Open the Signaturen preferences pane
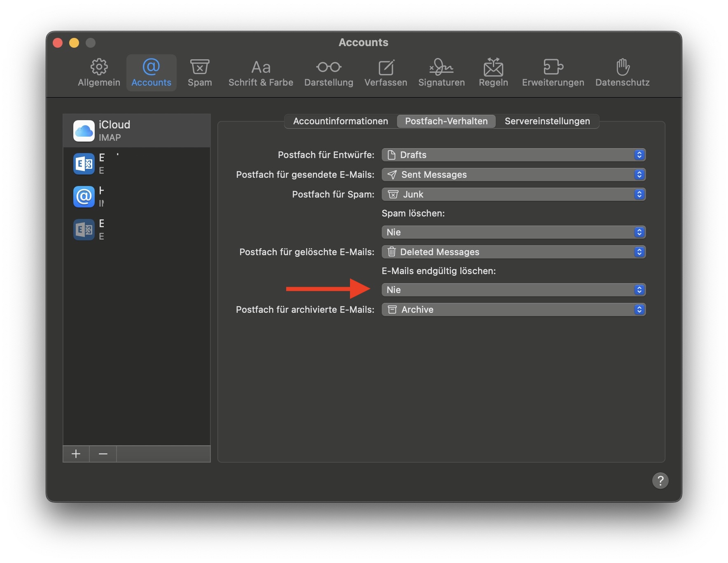This screenshot has width=728, height=563. click(441, 73)
